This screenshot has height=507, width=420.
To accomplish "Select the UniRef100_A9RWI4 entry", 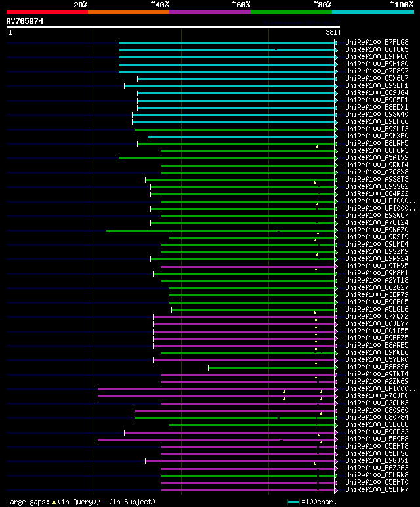I will (377, 165).
